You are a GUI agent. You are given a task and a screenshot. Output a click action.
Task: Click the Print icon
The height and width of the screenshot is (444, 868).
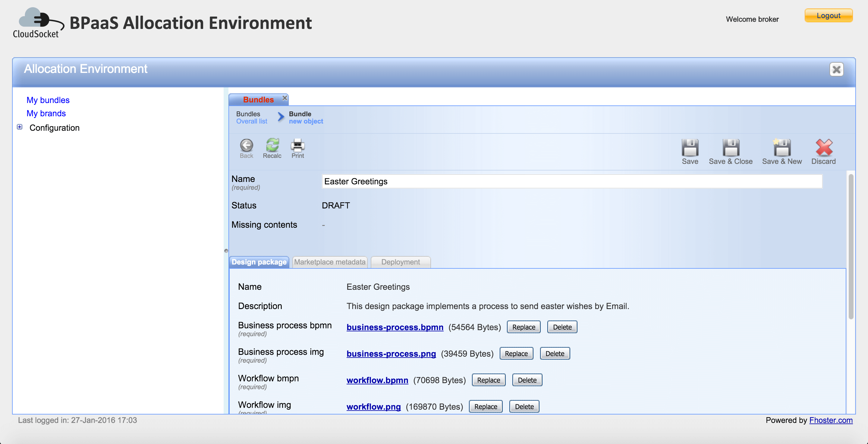297,145
